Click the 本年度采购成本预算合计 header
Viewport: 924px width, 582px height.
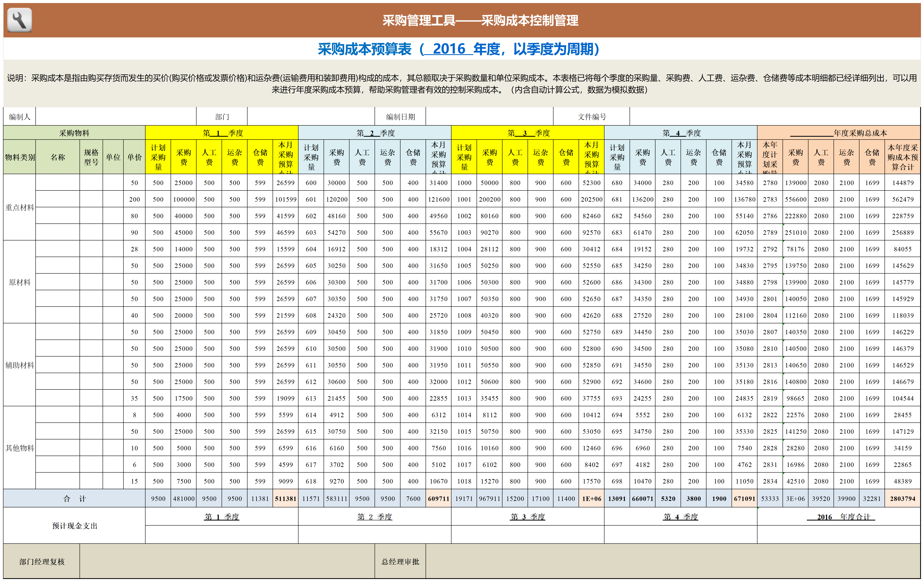point(903,157)
